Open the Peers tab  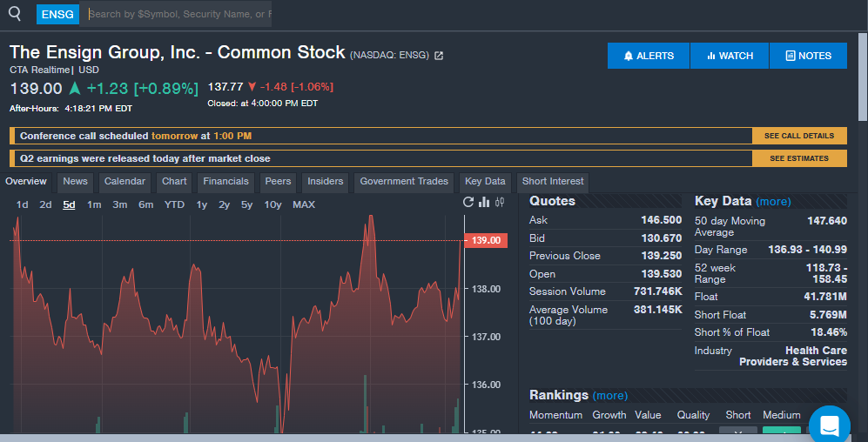click(278, 182)
